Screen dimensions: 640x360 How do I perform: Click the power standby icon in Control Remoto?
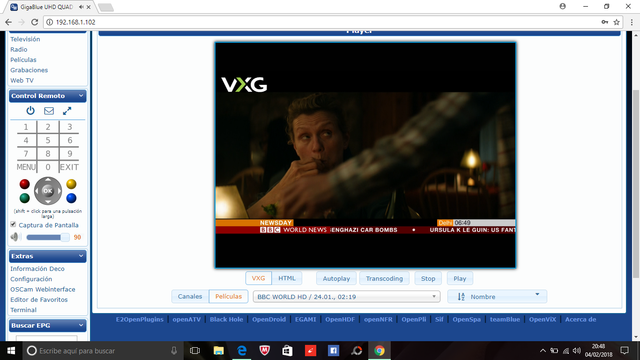pyautogui.click(x=31, y=111)
